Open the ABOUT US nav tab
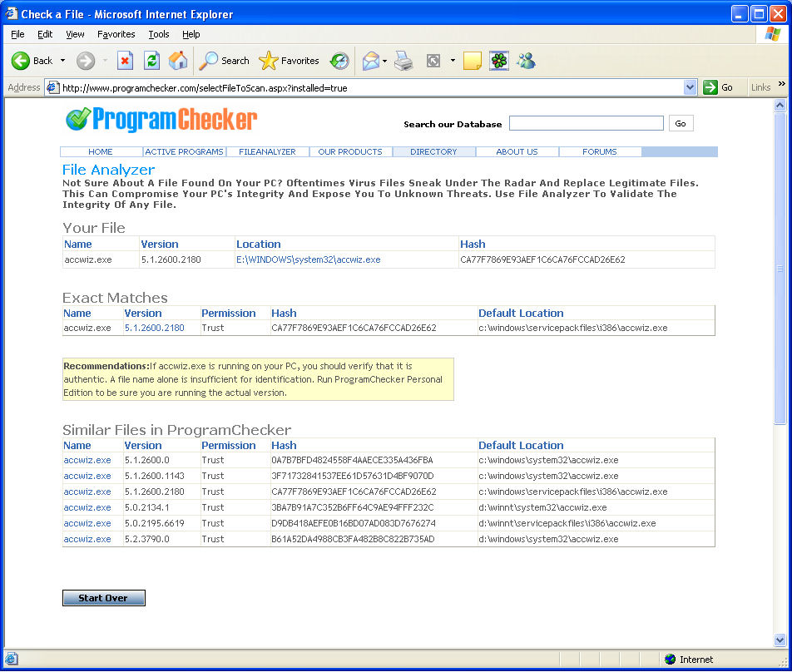The width and height of the screenshot is (792, 672). pyautogui.click(x=517, y=152)
